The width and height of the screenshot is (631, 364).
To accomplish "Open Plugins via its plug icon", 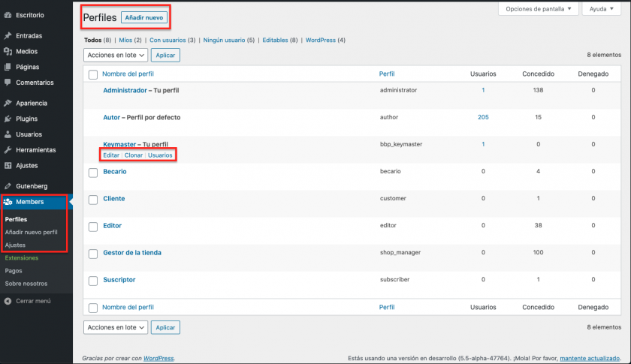I will [8, 119].
